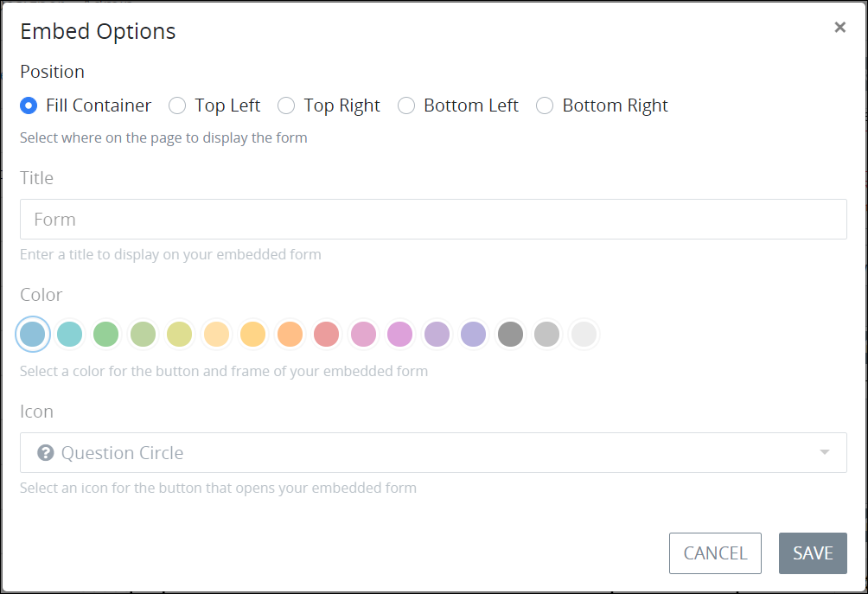868x594 pixels.
Task: Click into the Title input field
Action: point(433,220)
